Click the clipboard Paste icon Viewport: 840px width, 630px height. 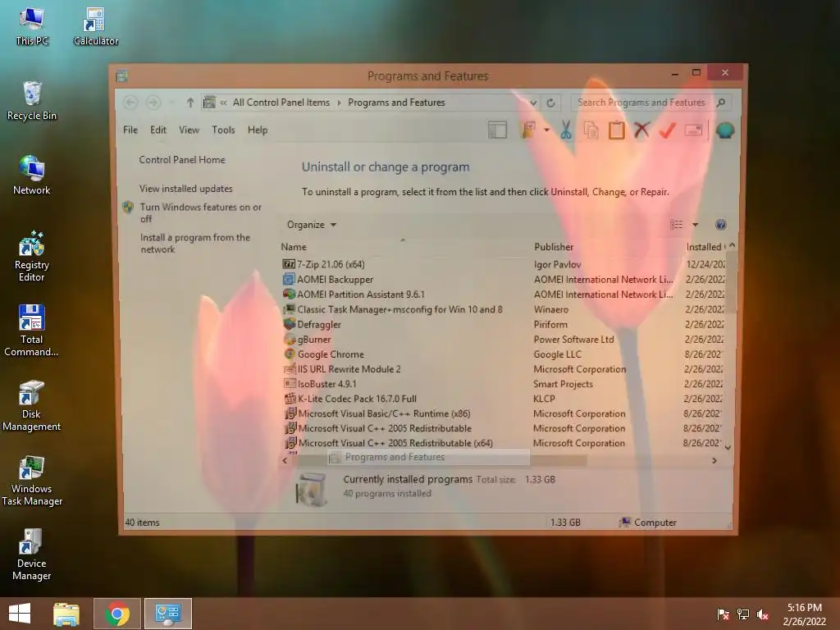(616, 130)
